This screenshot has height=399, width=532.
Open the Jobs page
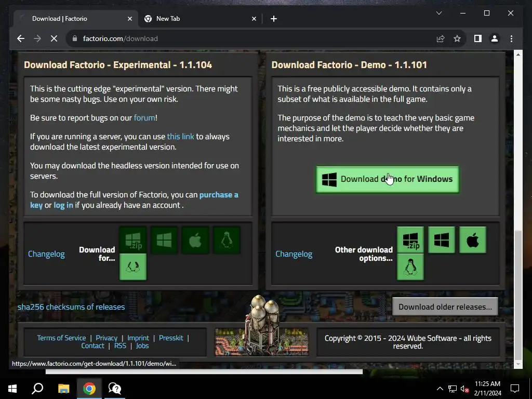142,345
